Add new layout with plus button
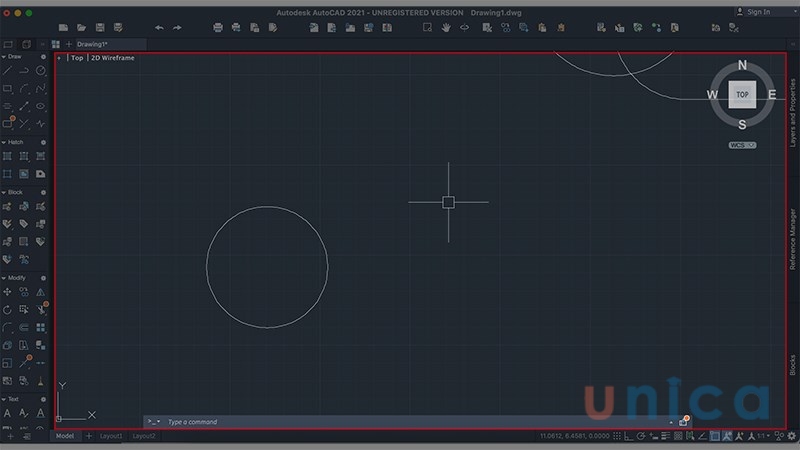Viewport: 800px width, 450px height. coord(89,436)
